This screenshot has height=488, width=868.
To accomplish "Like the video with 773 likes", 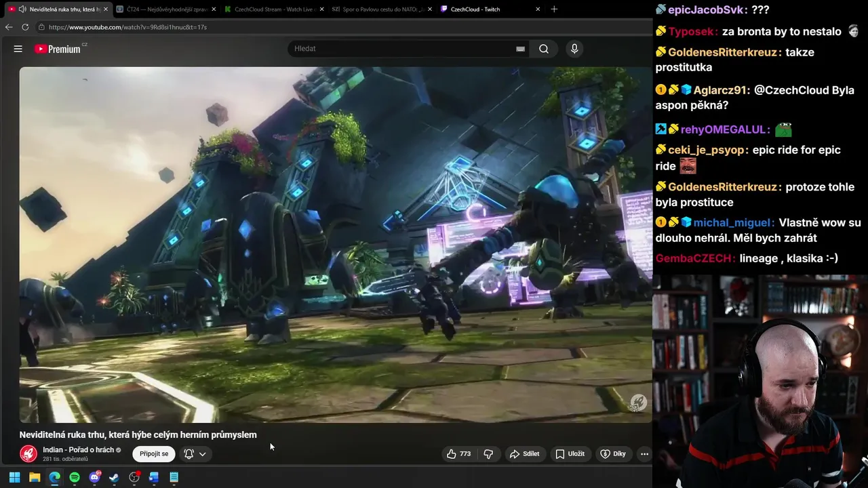I will tap(459, 454).
